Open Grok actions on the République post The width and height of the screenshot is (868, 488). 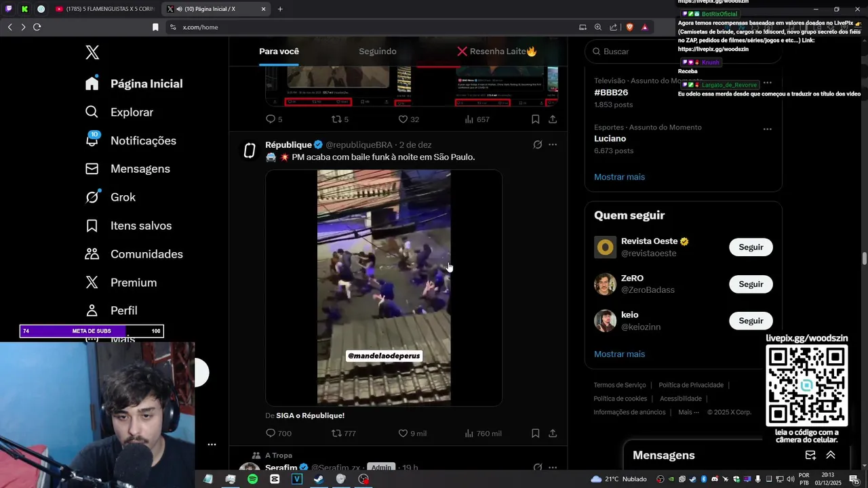[537, 144]
